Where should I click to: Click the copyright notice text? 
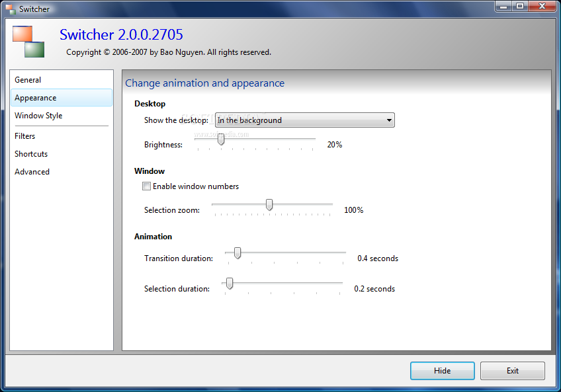click(x=169, y=52)
